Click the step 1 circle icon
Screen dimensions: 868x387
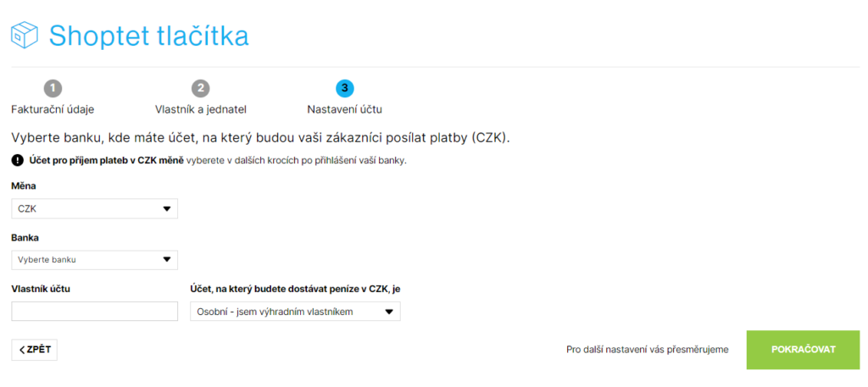point(53,88)
